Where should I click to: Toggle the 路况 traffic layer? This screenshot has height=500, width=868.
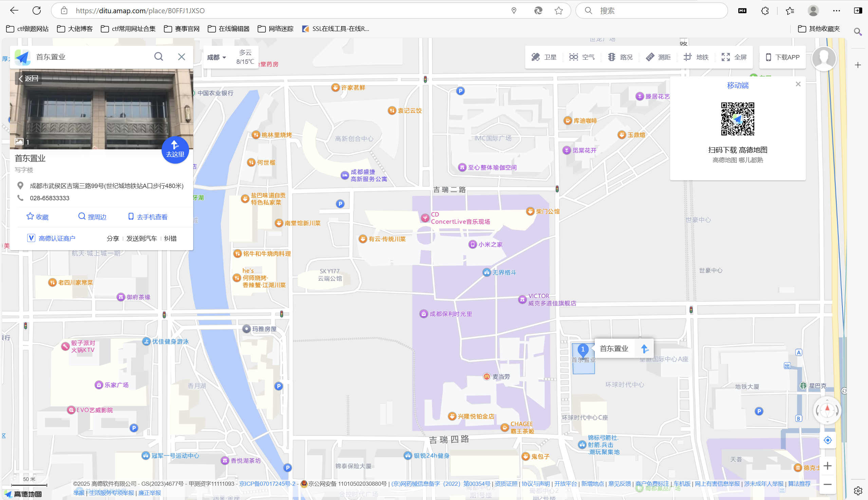[x=620, y=57]
